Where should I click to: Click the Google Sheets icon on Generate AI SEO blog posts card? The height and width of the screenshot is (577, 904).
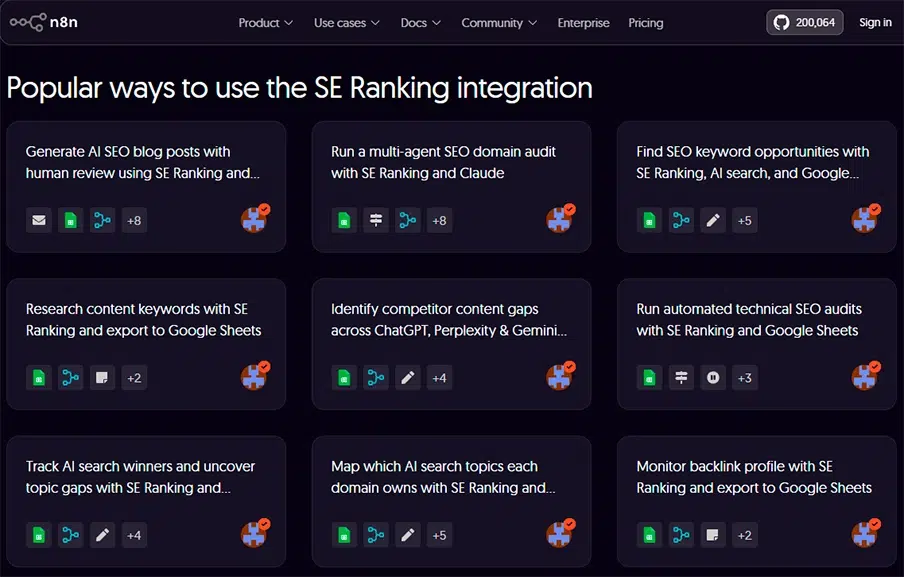point(70,220)
